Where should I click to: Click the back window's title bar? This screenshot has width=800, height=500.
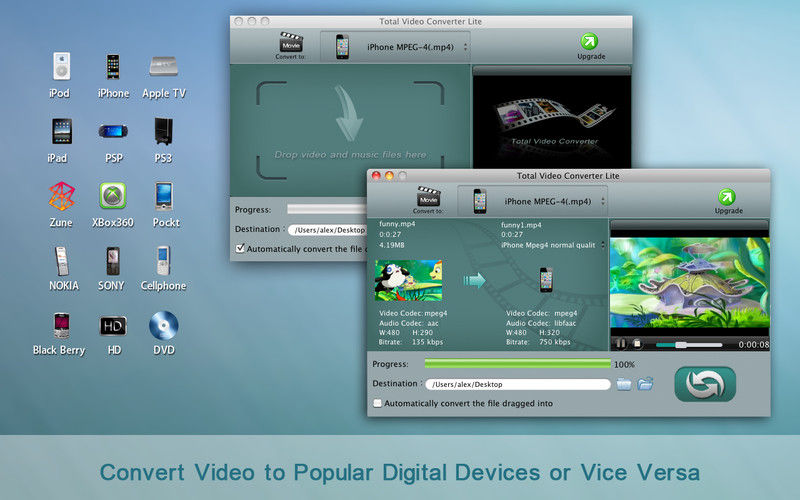coord(431,21)
